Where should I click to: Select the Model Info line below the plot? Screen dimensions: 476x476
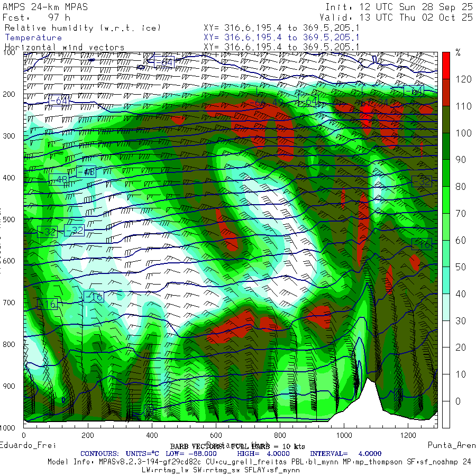tap(259, 462)
